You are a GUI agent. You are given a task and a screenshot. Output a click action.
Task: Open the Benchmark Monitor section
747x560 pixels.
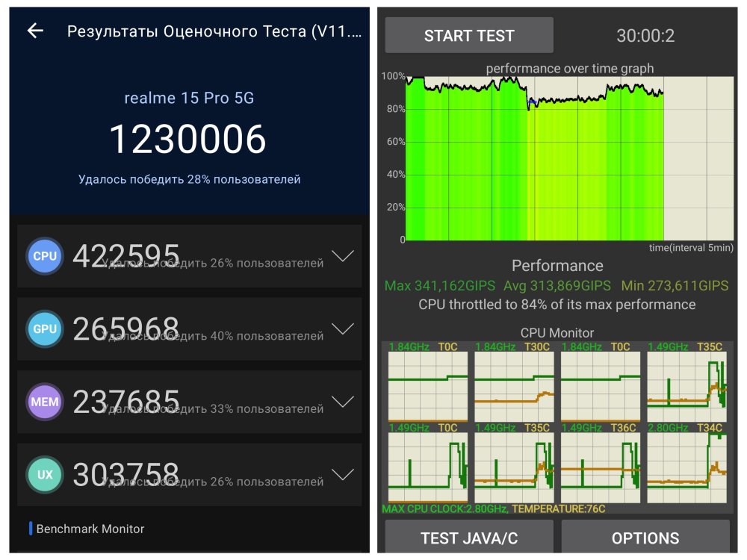pos(90,529)
